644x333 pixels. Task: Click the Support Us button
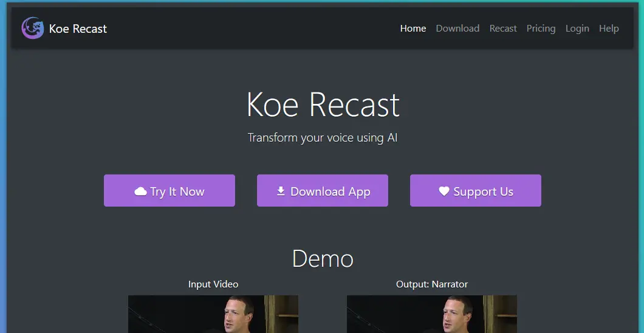pyautogui.click(x=476, y=191)
